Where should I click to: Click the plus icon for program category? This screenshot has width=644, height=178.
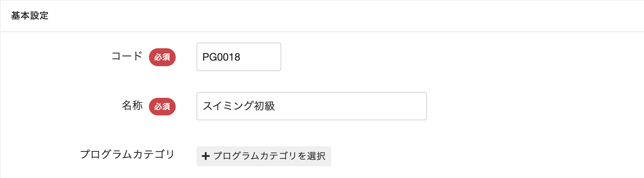pyautogui.click(x=206, y=156)
